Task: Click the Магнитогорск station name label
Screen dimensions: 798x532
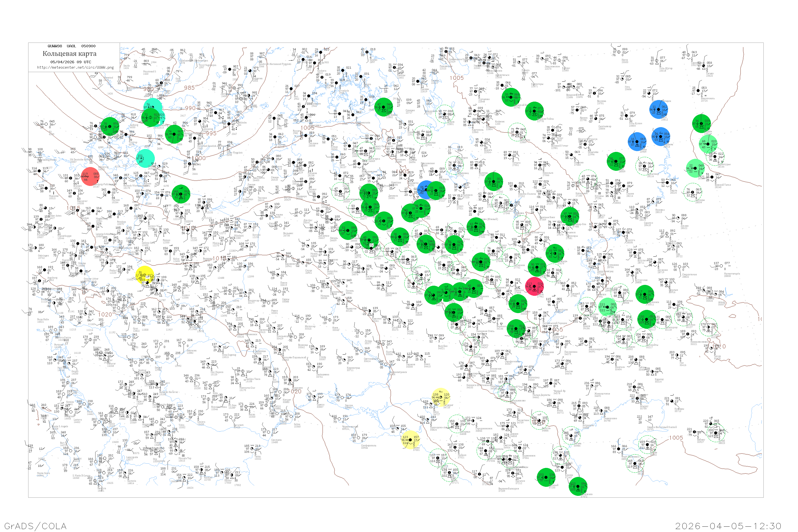Action: [732, 273]
